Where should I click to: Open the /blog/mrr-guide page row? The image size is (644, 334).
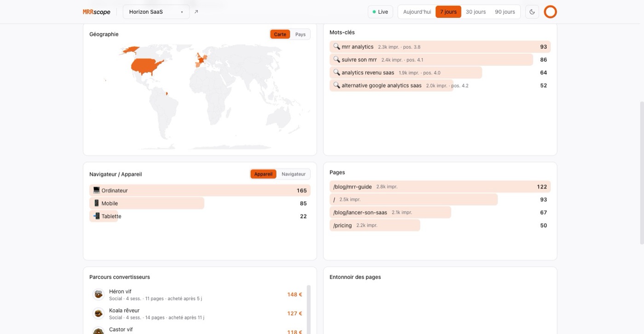point(440,187)
